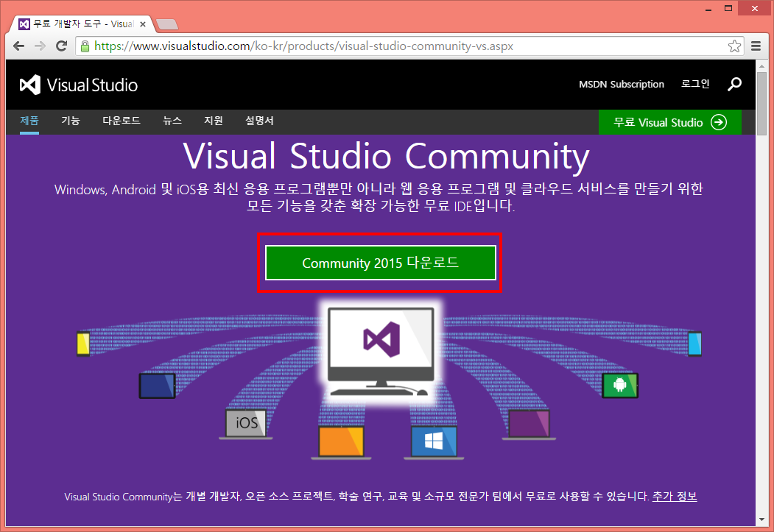Bookmark page with the star icon
The image size is (774, 532).
(734, 46)
